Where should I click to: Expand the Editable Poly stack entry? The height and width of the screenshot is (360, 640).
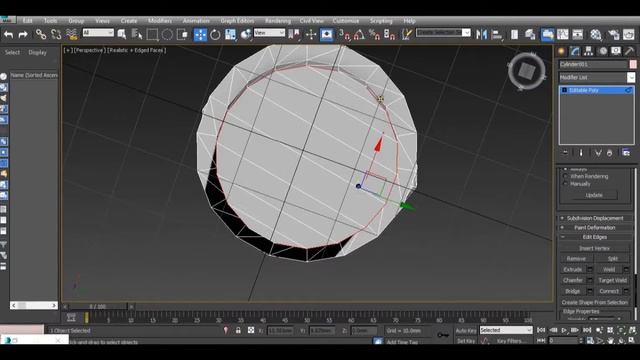pos(564,90)
